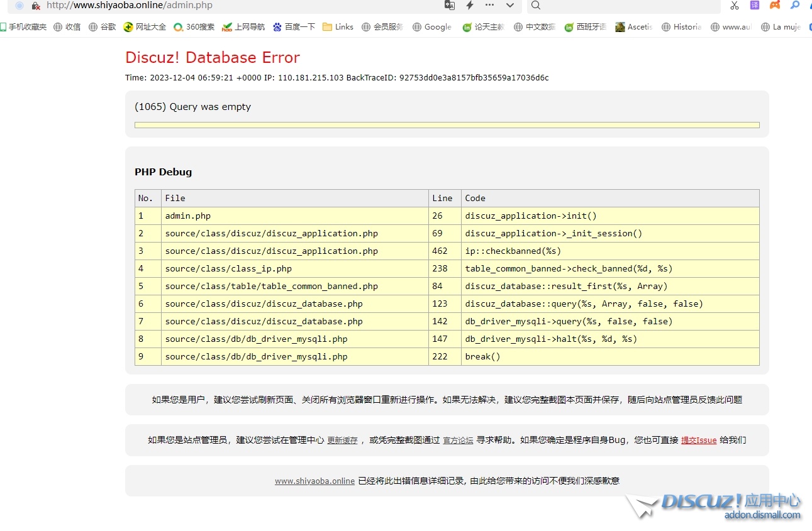Open the 上网导航 hao bookmark

(x=243, y=27)
